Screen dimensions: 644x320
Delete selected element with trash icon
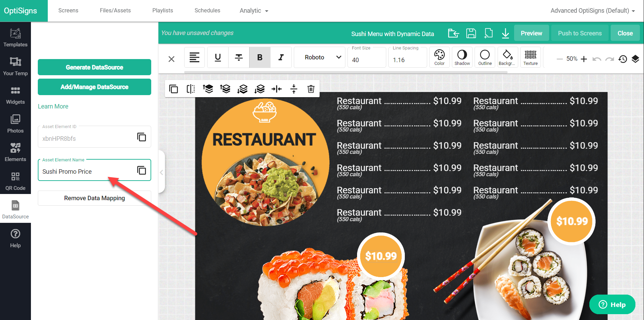pos(311,89)
